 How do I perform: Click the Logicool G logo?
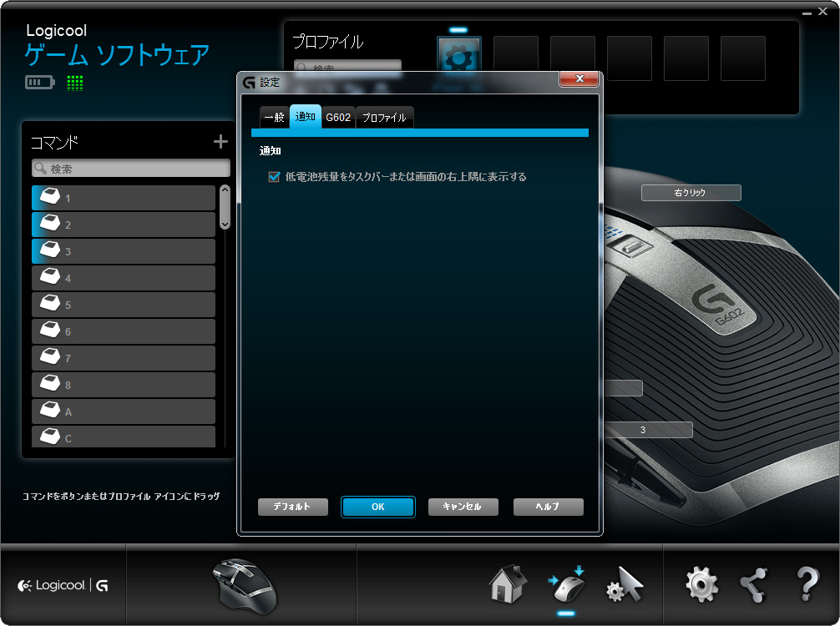[x=63, y=585]
